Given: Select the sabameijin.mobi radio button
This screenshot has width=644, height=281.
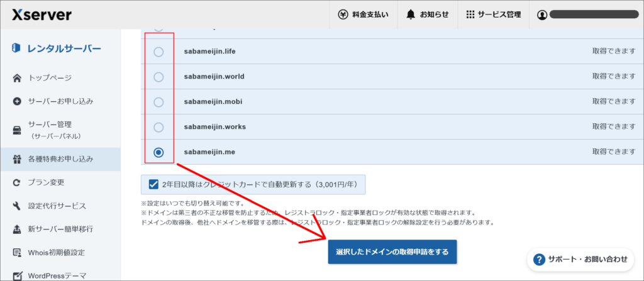Looking at the screenshot, I should [158, 102].
